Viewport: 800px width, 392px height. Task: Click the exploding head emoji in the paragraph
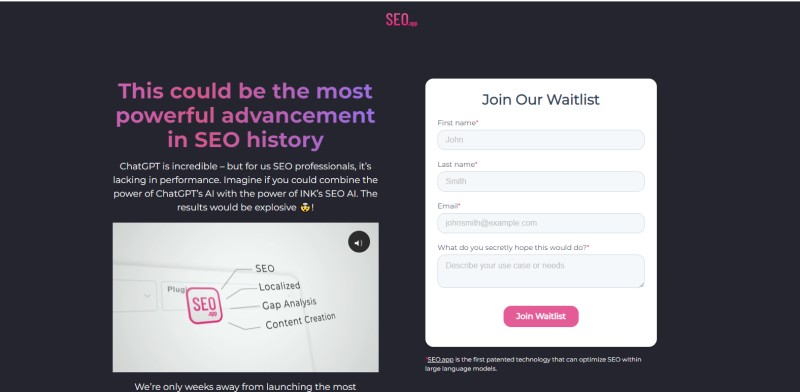pos(305,208)
